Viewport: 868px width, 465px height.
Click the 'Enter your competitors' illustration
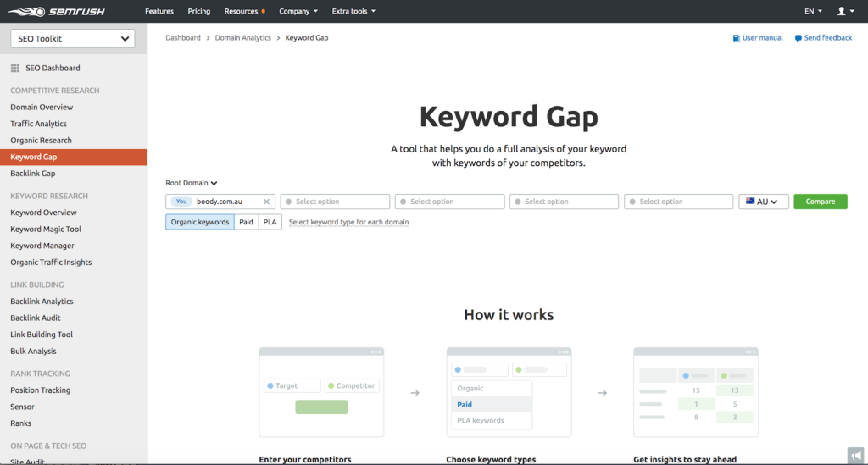(x=321, y=392)
